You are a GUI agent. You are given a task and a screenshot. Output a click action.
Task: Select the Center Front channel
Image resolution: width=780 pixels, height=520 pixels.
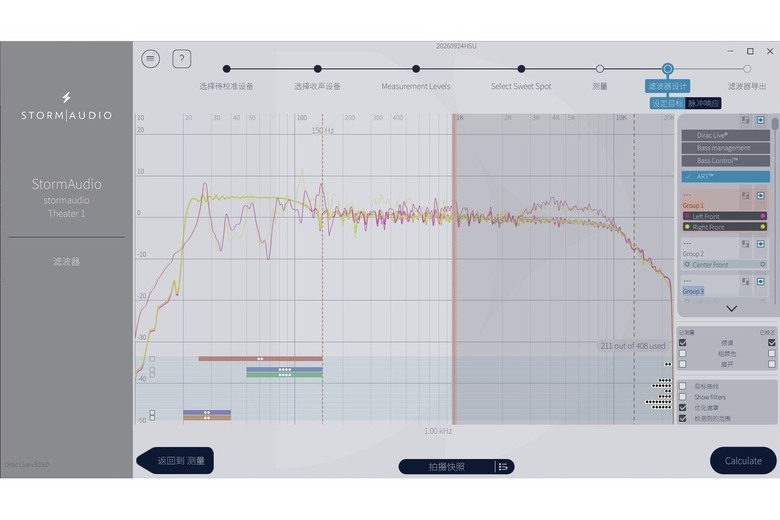(724, 264)
